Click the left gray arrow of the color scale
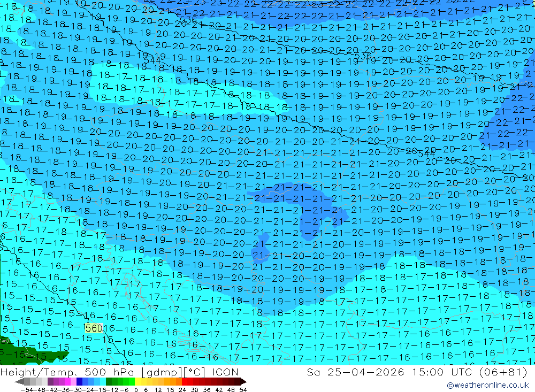This screenshot has height=392, width=535. [x=19, y=381]
